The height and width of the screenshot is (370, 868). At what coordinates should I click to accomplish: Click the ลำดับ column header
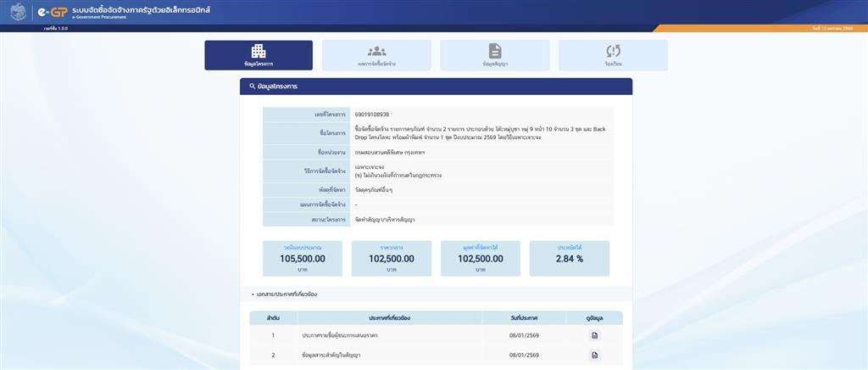tap(273, 317)
